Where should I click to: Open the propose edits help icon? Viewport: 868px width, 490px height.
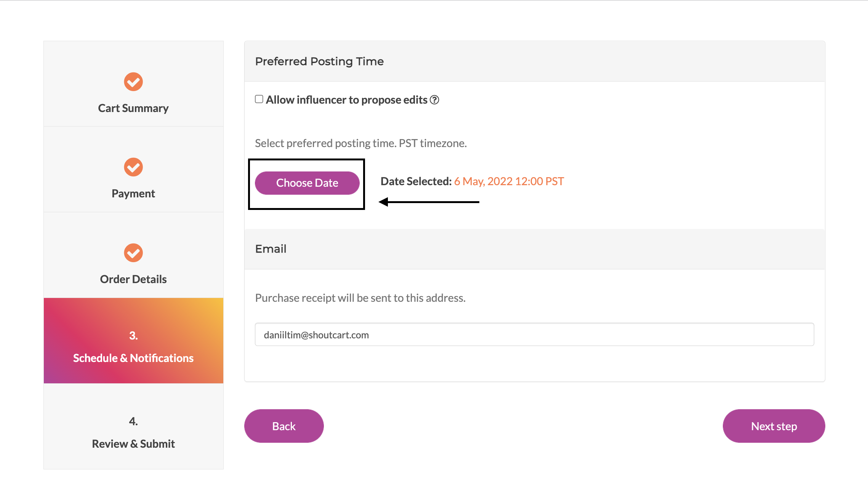[434, 100]
